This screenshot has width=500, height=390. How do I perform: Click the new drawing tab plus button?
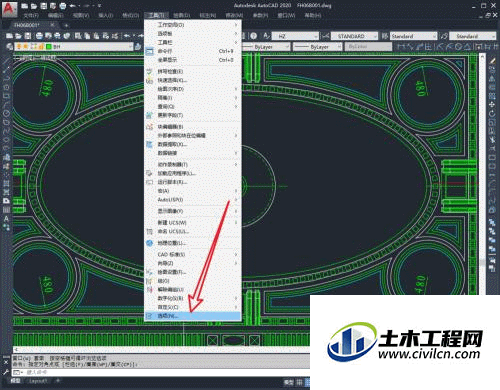66,25
